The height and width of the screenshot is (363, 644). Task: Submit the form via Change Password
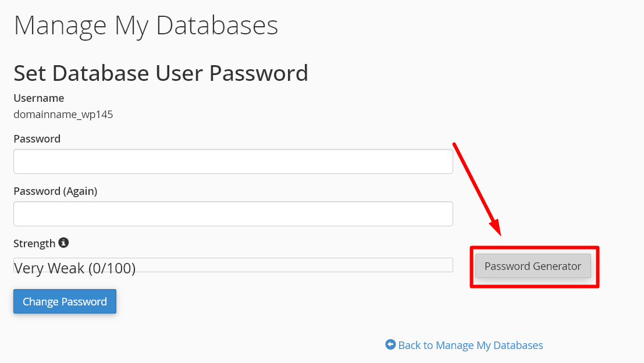click(65, 301)
